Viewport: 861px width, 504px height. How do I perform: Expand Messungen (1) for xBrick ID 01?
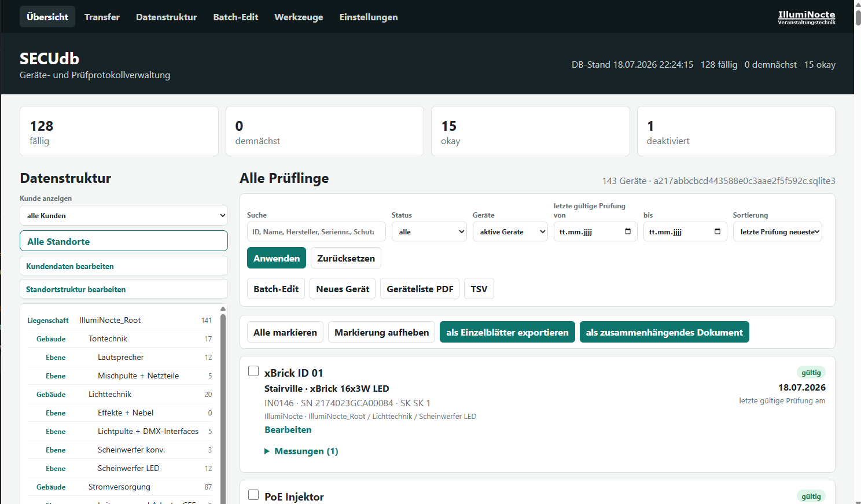click(x=301, y=451)
